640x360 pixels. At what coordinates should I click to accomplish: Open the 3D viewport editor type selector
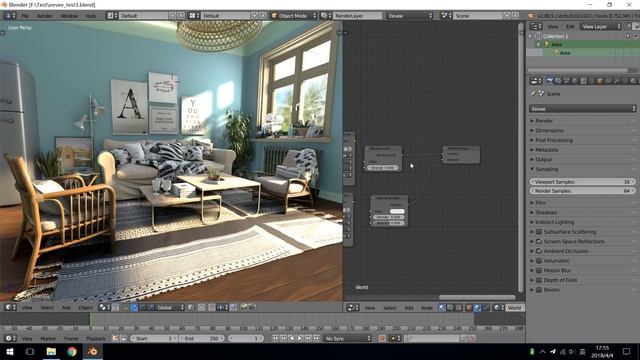click(10, 307)
